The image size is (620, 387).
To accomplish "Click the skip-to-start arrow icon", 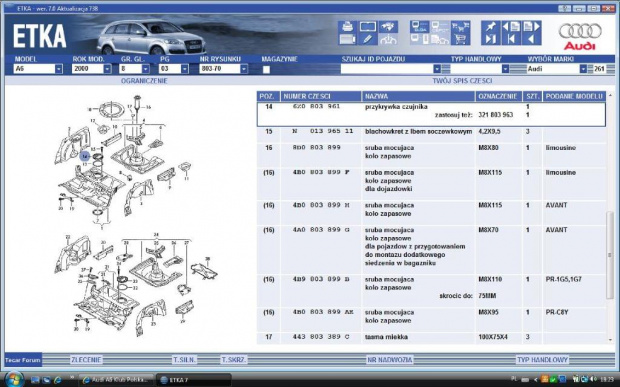I will click(511, 39).
